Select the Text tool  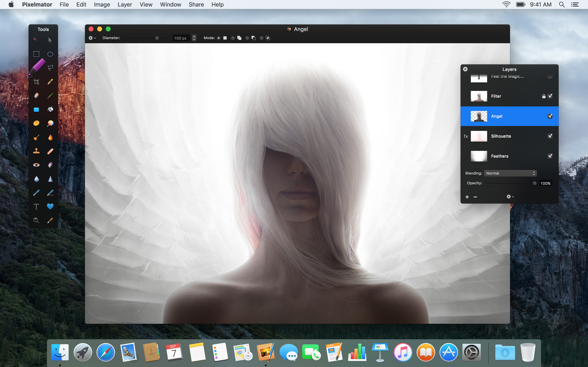coord(36,207)
